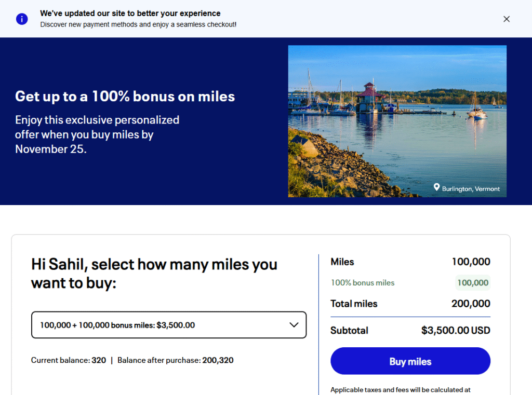
Task: Dismiss the site update banner with the X
Action: [507, 19]
